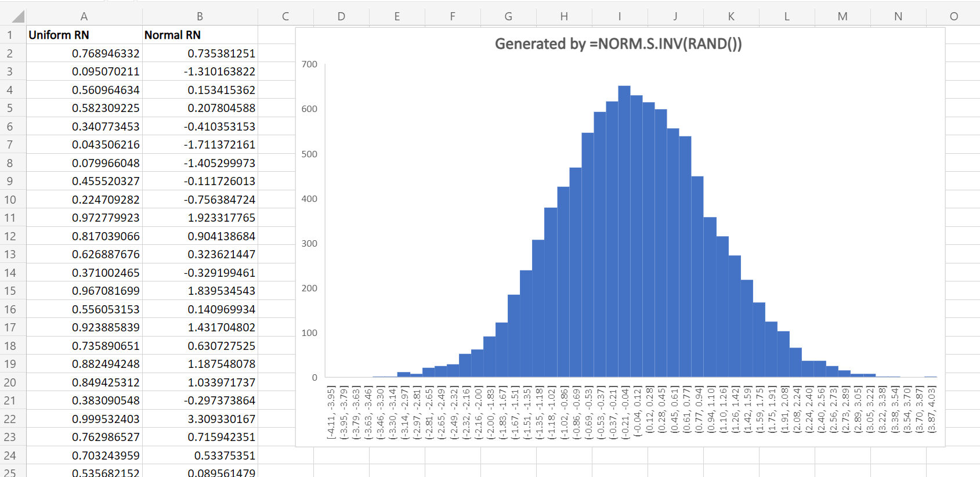Click cell 0.371002465
The image size is (980, 477).
[x=84, y=273]
